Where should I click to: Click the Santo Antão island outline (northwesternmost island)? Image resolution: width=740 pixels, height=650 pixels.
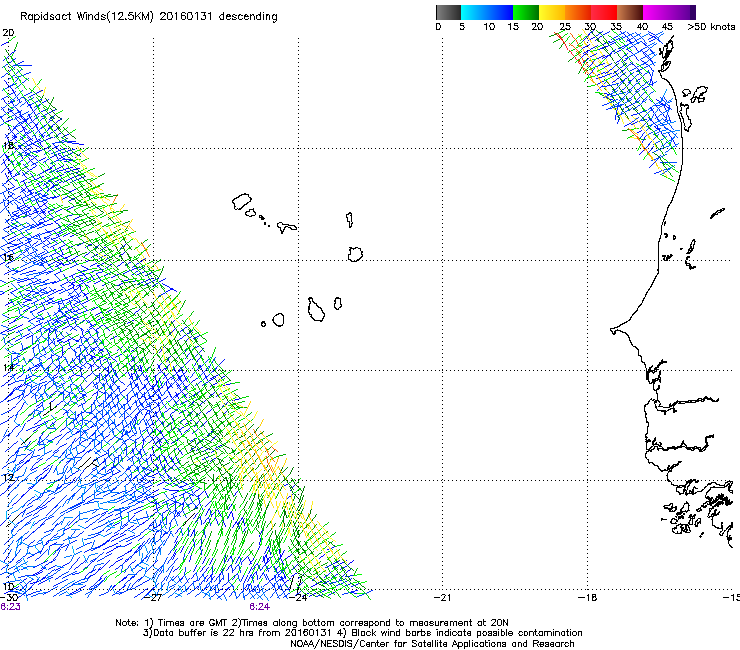(242, 202)
